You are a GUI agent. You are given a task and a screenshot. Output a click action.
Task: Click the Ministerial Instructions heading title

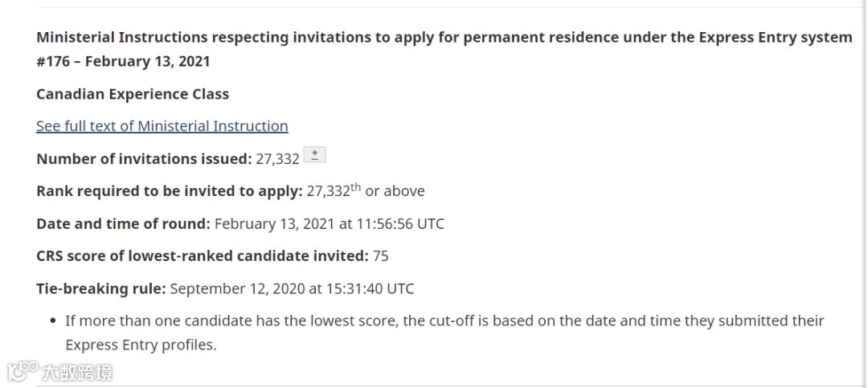pos(444,38)
